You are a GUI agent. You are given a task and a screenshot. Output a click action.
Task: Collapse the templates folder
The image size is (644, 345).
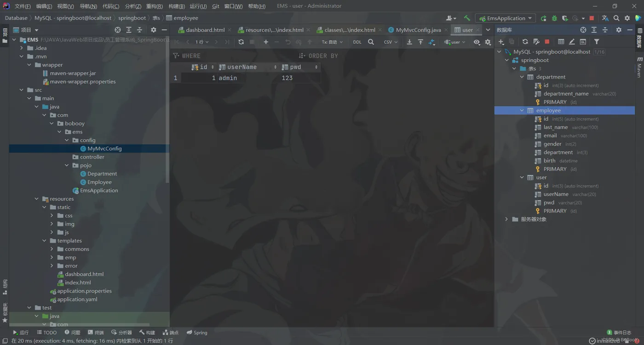pyautogui.click(x=44, y=241)
